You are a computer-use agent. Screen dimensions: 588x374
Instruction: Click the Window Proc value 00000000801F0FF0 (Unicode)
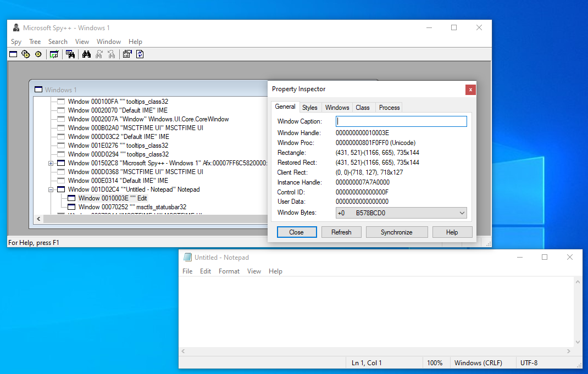coord(375,143)
